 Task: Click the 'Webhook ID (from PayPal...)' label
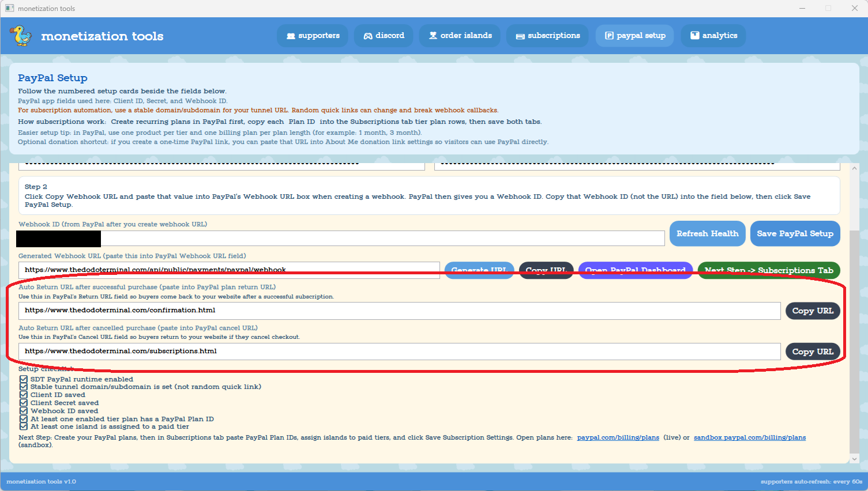pos(112,224)
